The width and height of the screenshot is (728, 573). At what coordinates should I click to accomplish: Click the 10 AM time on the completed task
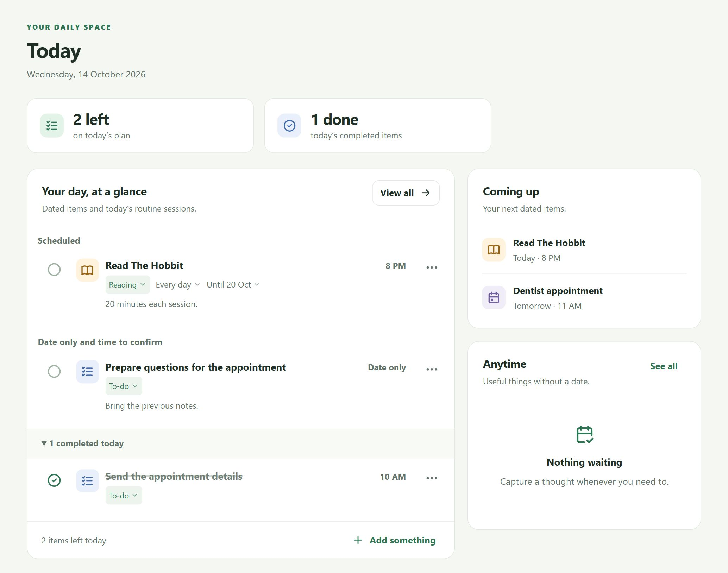point(393,477)
